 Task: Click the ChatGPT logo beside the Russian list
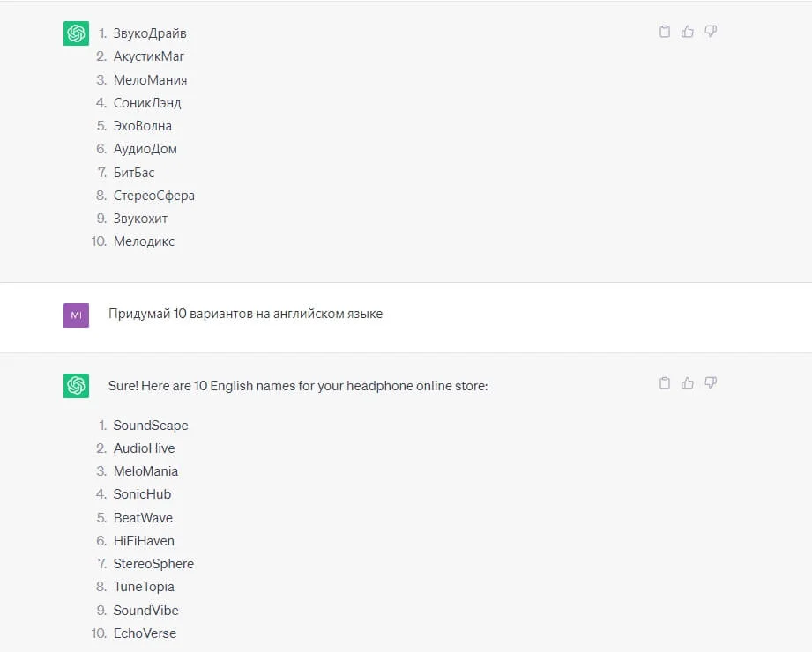(x=77, y=33)
